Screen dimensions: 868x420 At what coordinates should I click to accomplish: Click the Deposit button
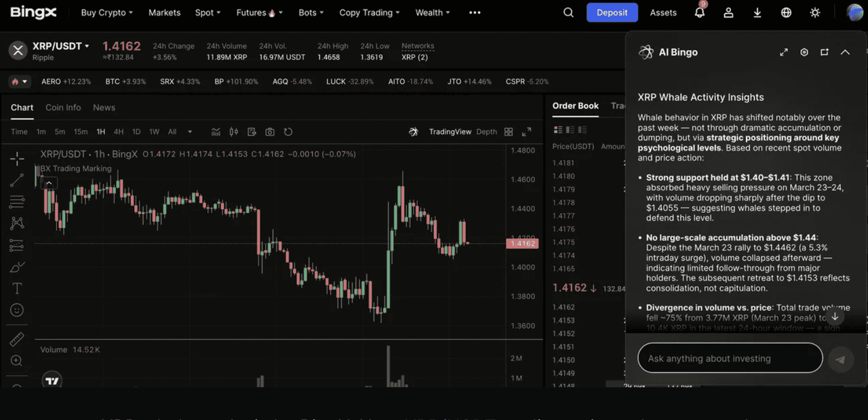click(x=612, y=13)
